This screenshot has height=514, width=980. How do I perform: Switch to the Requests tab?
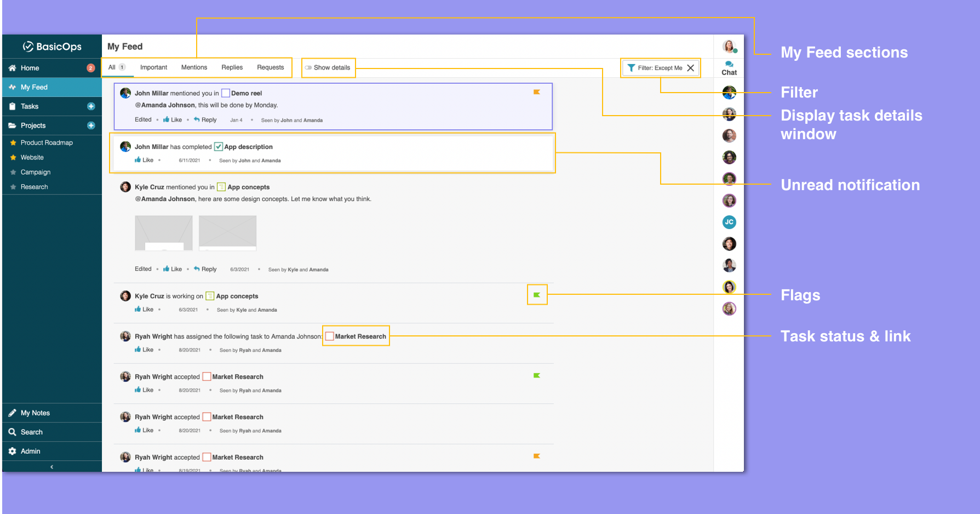click(270, 67)
